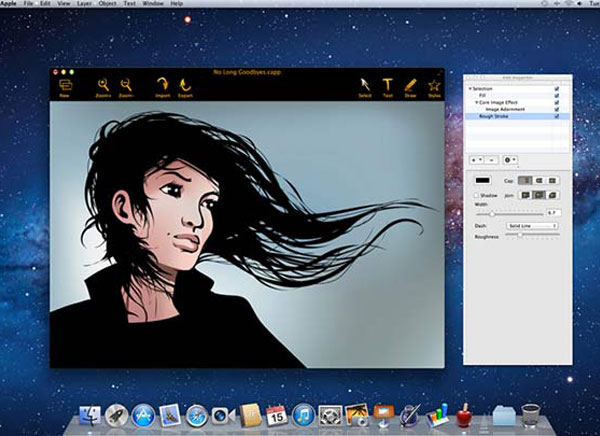
Task: Select the Fill row in inspector
Action: 517,96
